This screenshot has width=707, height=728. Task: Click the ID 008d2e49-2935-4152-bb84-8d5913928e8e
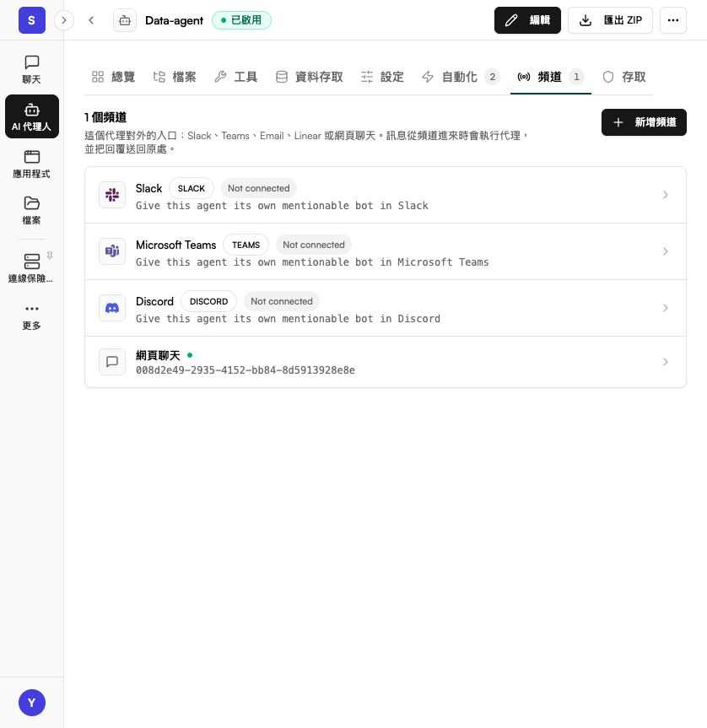[x=246, y=370]
